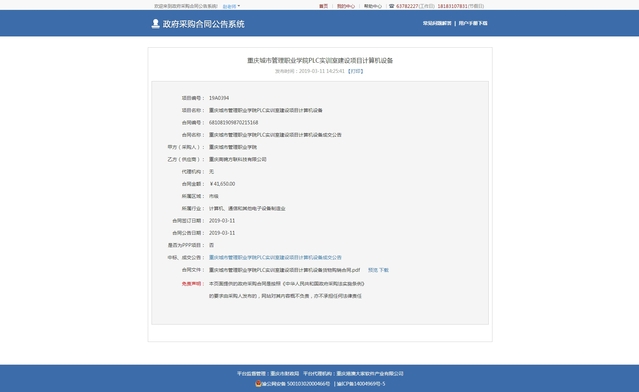Click the police badge icon in the footer
This screenshot has width=639, height=392.
[x=258, y=383]
